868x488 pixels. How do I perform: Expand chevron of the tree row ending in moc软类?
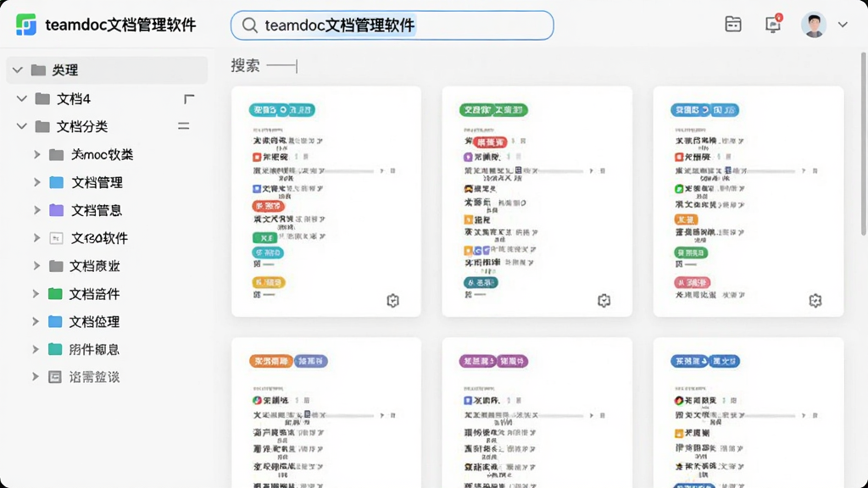[x=36, y=154]
